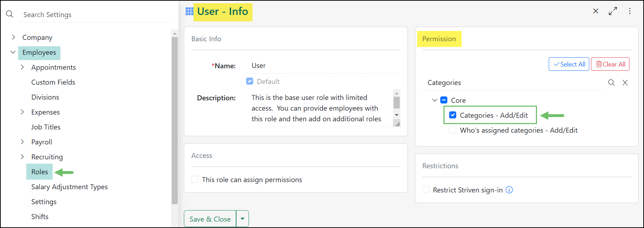This screenshot has width=644, height=228.
Task: Click the Employees menu label
Action: click(39, 53)
